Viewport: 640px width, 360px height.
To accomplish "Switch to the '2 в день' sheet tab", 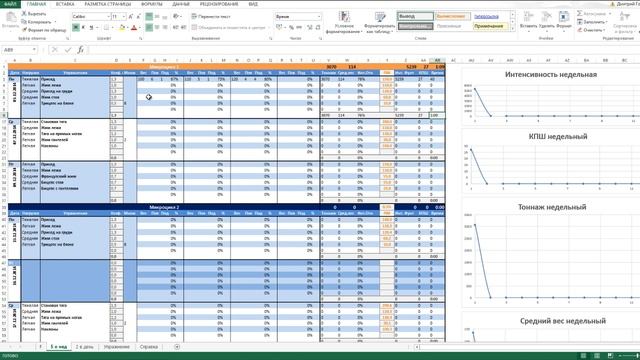I will click(x=84, y=347).
